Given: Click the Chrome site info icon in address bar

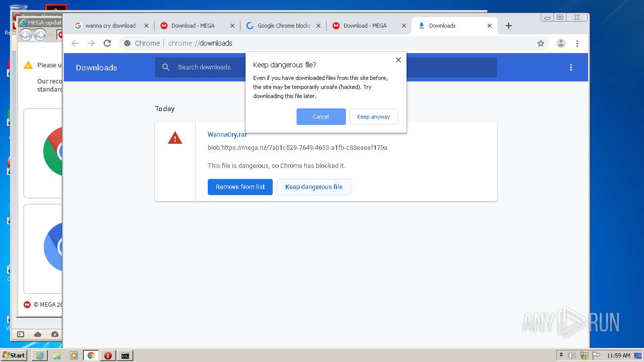Looking at the screenshot, I should click(127, 43).
